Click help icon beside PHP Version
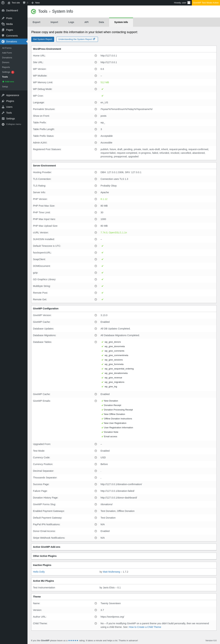Image resolution: width=220 pixels, height=644 pixels. [96, 199]
